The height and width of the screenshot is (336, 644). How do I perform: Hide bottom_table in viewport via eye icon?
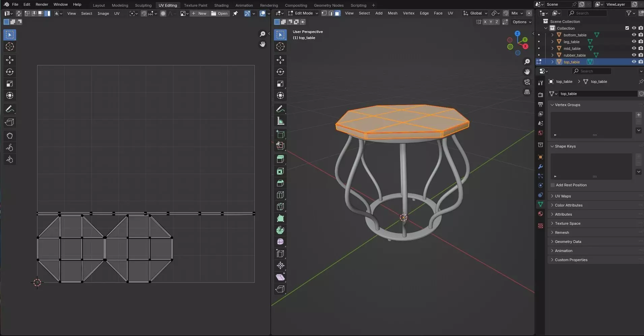(634, 35)
